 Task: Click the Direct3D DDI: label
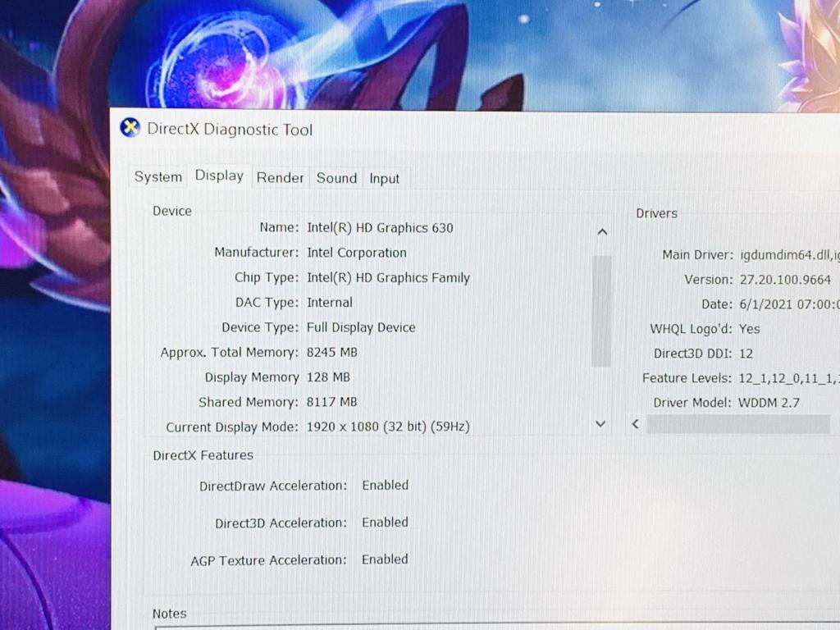click(x=692, y=354)
